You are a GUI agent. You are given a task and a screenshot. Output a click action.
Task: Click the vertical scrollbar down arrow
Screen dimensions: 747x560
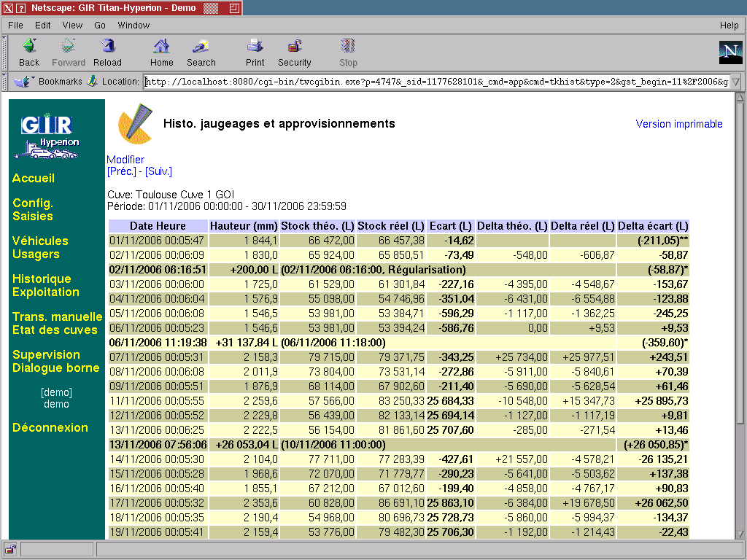[740, 534]
